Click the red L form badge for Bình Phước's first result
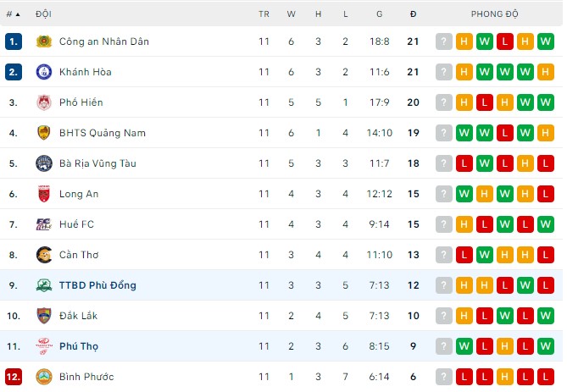 click(464, 377)
